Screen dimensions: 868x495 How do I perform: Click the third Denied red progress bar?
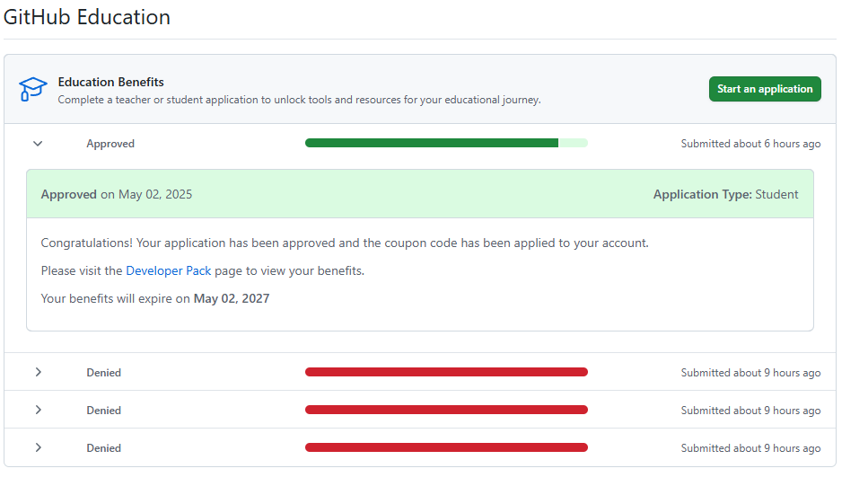coord(446,447)
